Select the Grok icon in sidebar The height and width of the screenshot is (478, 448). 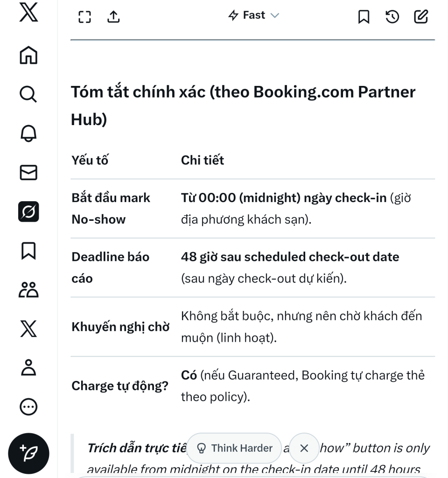coord(28,212)
